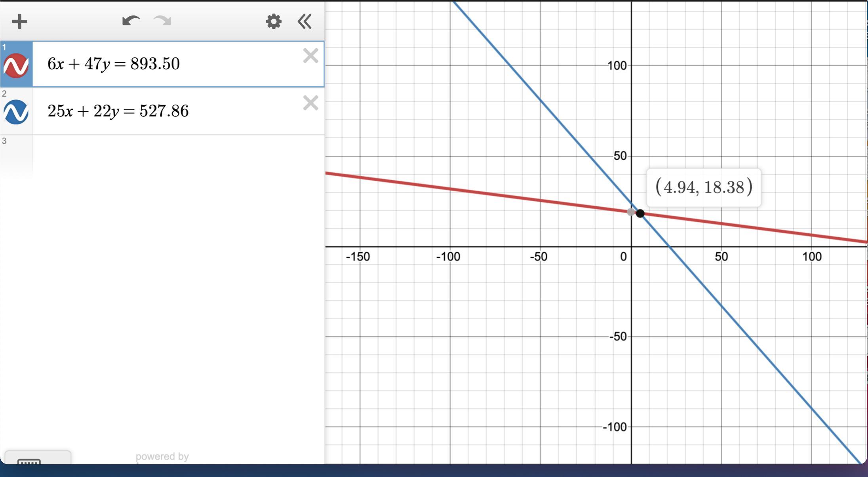Open graph settings gear menu

click(274, 21)
